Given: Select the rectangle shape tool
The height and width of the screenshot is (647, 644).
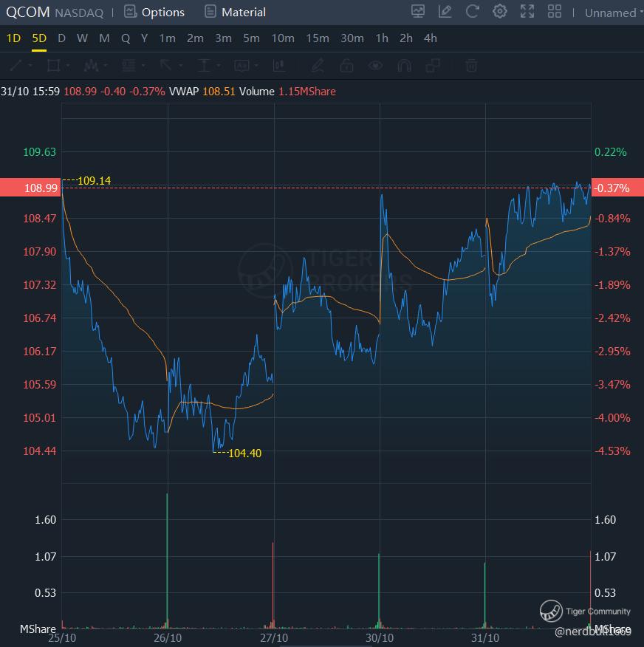Looking at the screenshot, I should point(54,65).
